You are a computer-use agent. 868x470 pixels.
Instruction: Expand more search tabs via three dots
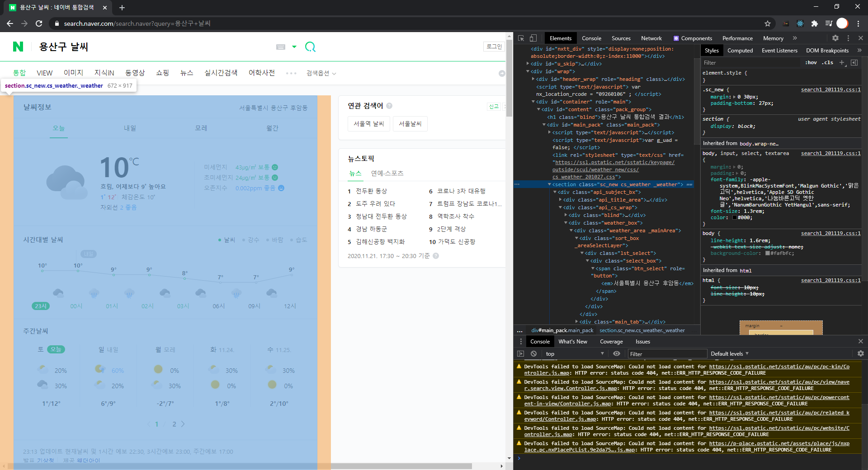[x=291, y=73]
